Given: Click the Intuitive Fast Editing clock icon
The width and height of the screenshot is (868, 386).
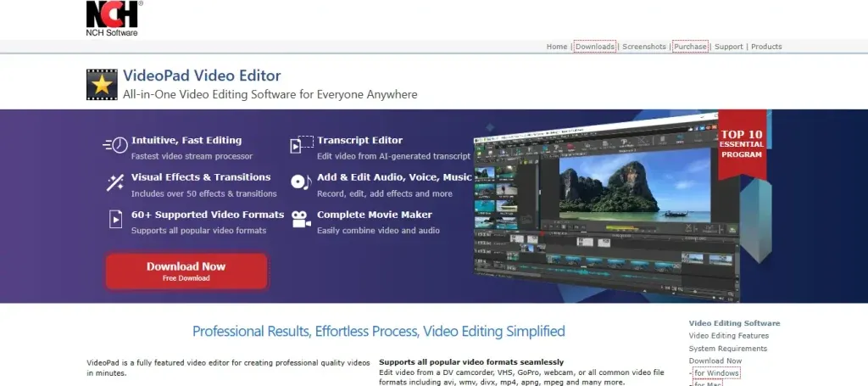Looking at the screenshot, I should (x=115, y=146).
